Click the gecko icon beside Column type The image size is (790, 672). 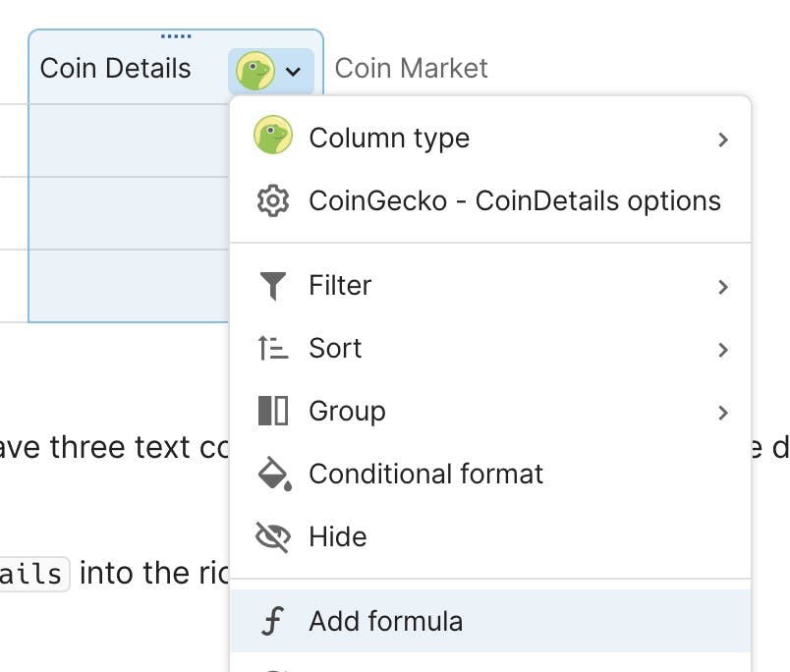[x=272, y=137]
